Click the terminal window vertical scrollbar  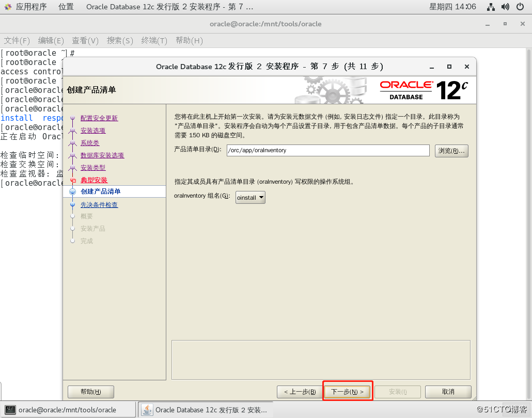pos(528,224)
